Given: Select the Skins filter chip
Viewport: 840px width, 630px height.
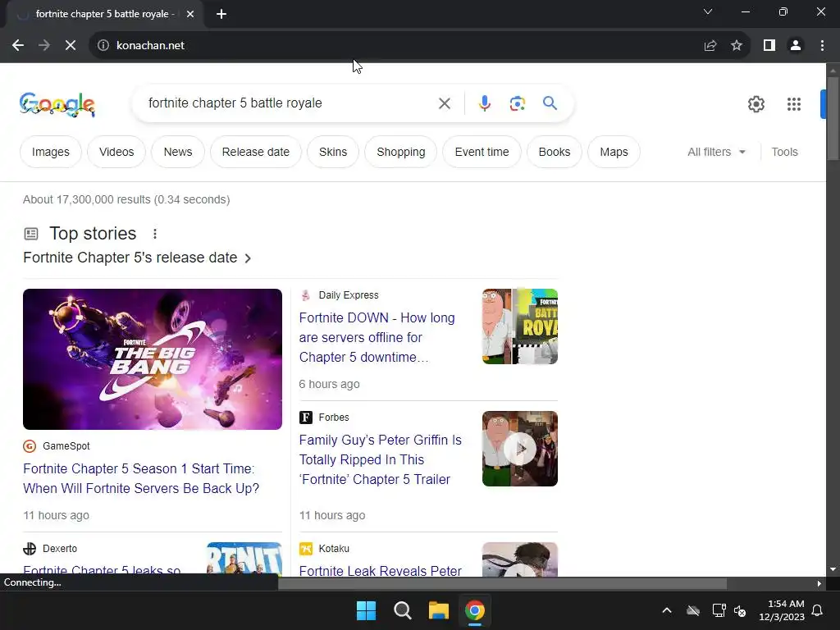Looking at the screenshot, I should 333,152.
